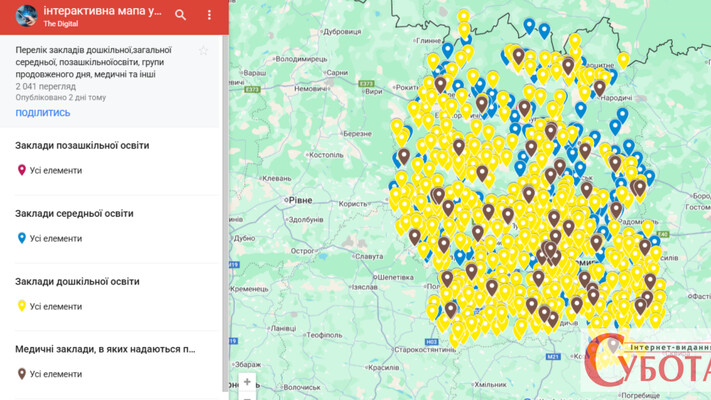Screen dimensions: 711x400
Task: Expand 'Усі елементи' under Медичні заклади
Action: click(56, 374)
